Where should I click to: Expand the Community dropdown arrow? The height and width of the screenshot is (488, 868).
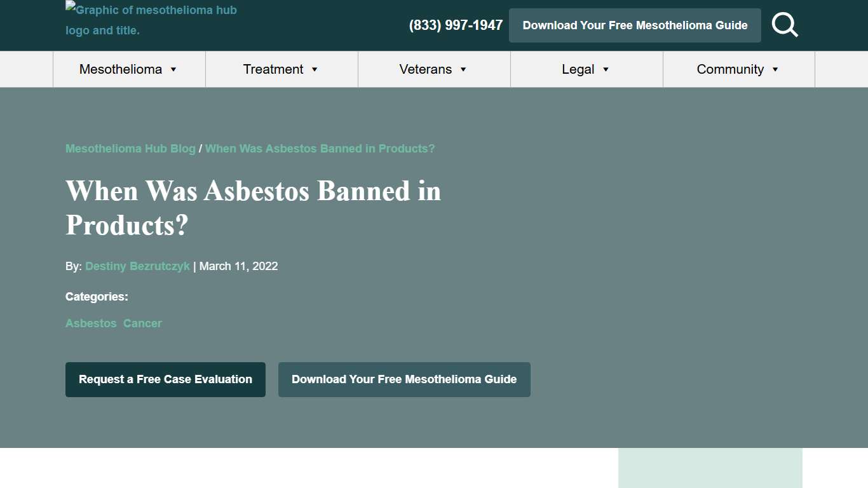(x=775, y=70)
